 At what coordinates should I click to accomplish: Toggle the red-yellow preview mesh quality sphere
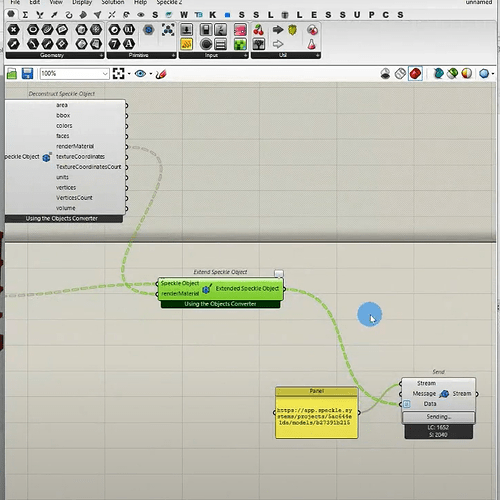[467, 74]
